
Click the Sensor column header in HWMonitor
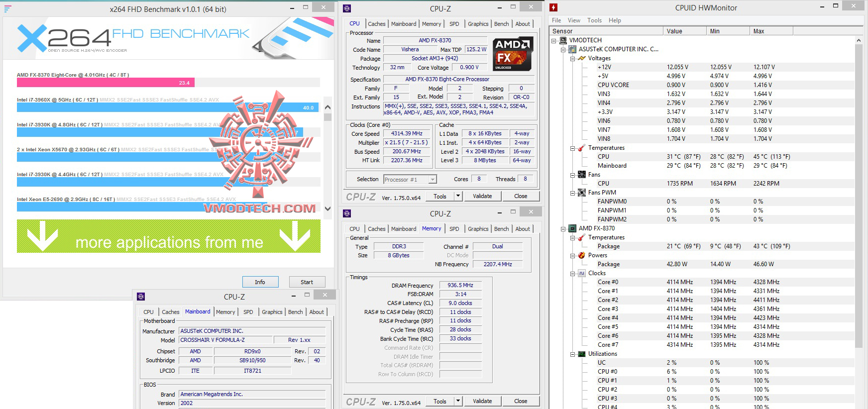607,31
